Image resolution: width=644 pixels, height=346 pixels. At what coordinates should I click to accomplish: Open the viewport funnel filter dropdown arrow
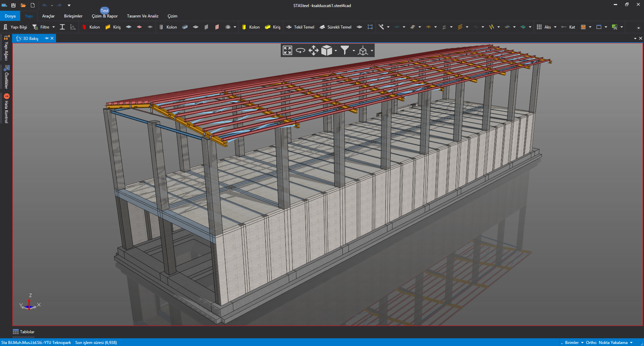354,51
